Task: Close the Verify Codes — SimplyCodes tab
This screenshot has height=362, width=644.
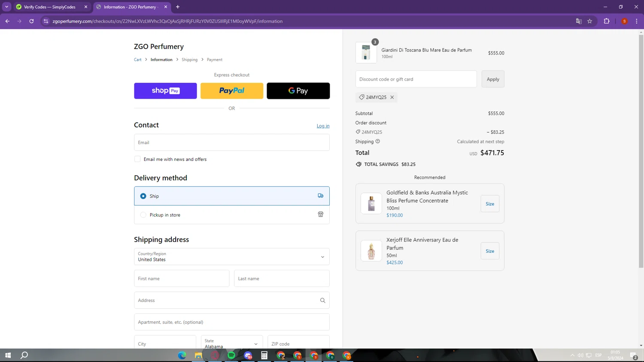Action: tap(86, 7)
